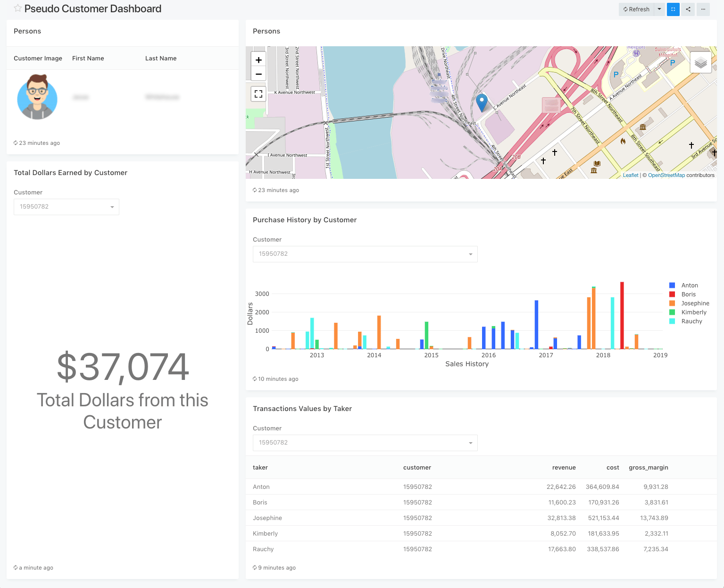Open the more options ellipsis icon
The height and width of the screenshot is (588, 724).
(x=703, y=9)
